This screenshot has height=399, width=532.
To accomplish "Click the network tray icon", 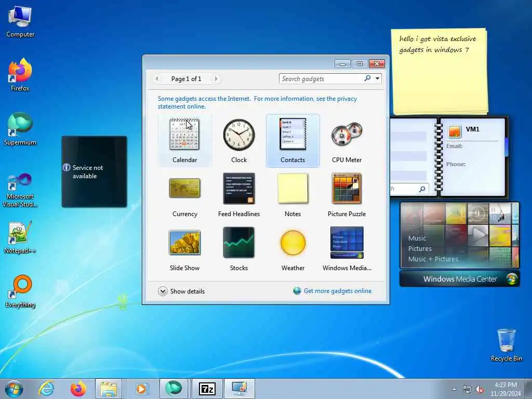I will coord(467,390).
